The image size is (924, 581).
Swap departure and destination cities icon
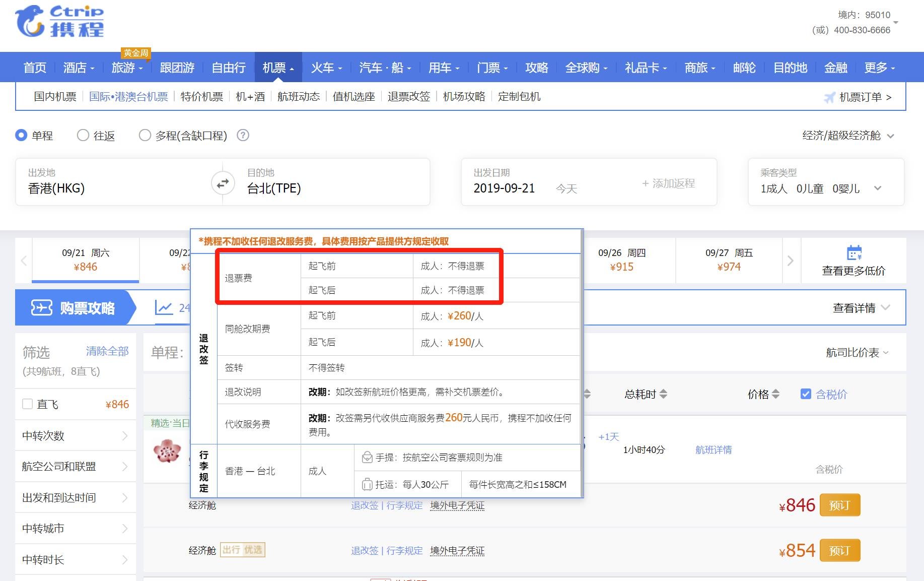point(223,183)
